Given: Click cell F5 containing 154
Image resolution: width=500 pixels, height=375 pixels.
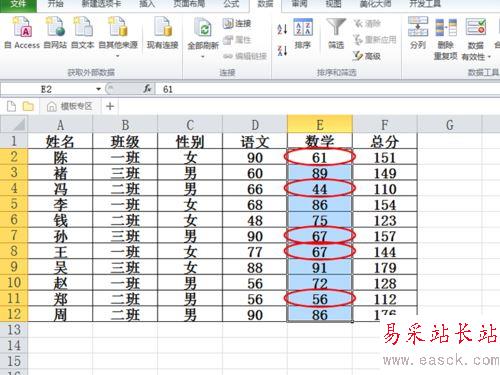Looking at the screenshot, I should click(385, 204).
